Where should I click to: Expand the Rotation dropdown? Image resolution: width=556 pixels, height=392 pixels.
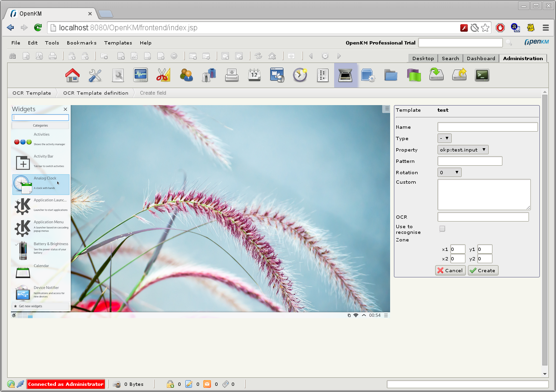[449, 172]
